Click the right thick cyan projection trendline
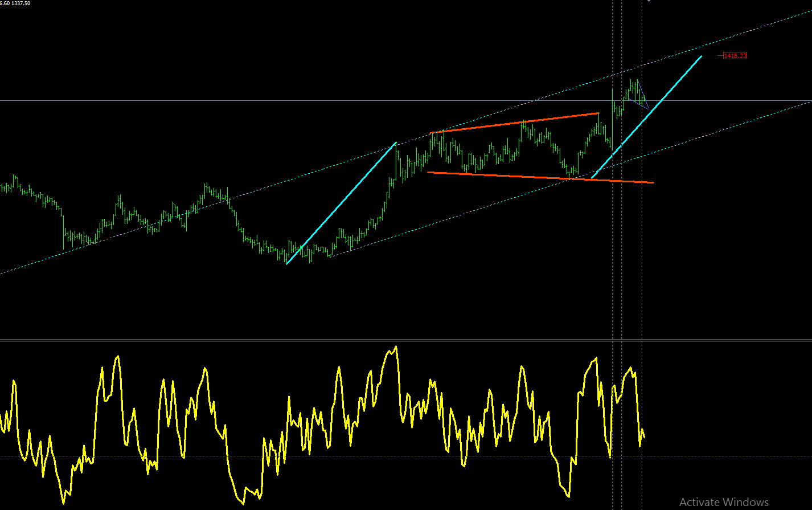 point(647,117)
